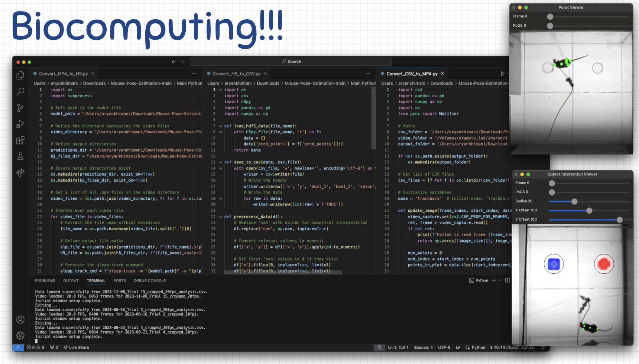
Task: Adjust the X Offset slider handle
Action: click(589, 211)
